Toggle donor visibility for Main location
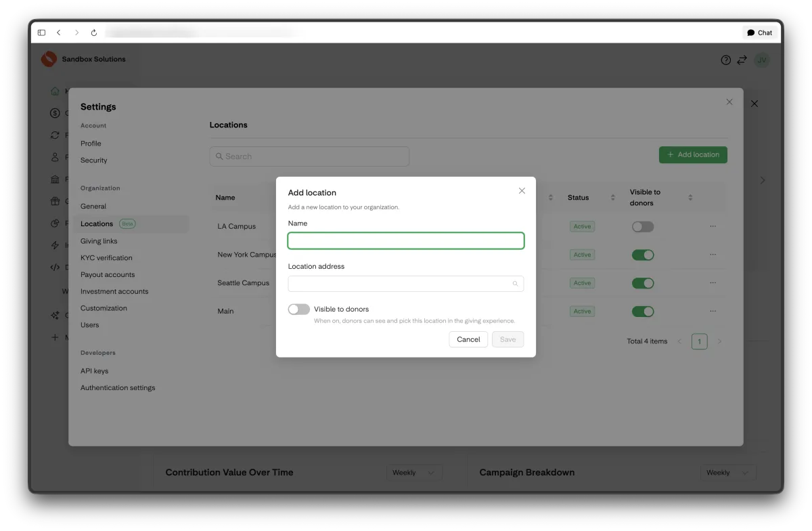 click(643, 312)
